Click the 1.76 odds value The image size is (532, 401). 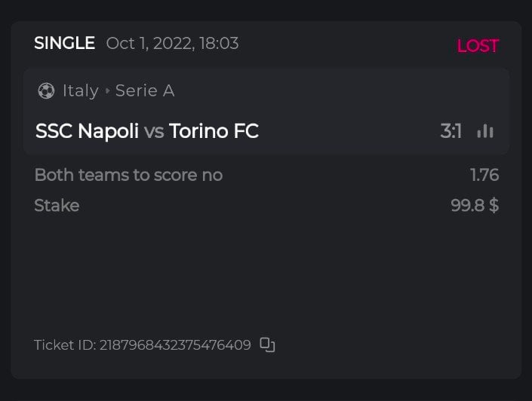(x=484, y=175)
